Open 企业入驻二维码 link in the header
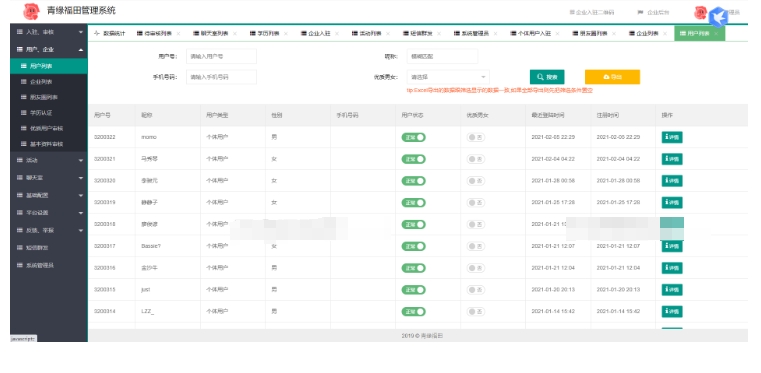Image resolution: width=761 pixels, height=373 pixels. click(592, 13)
